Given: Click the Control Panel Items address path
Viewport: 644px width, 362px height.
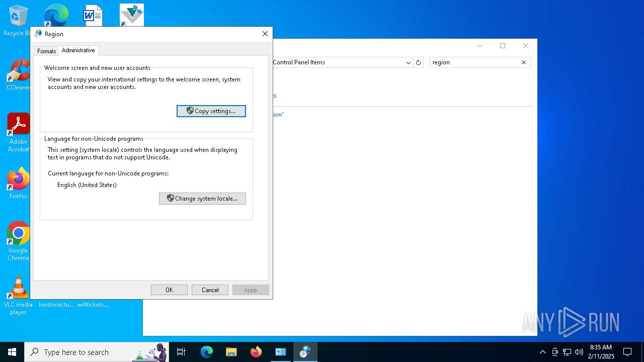Looking at the screenshot, I should pos(299,62).
